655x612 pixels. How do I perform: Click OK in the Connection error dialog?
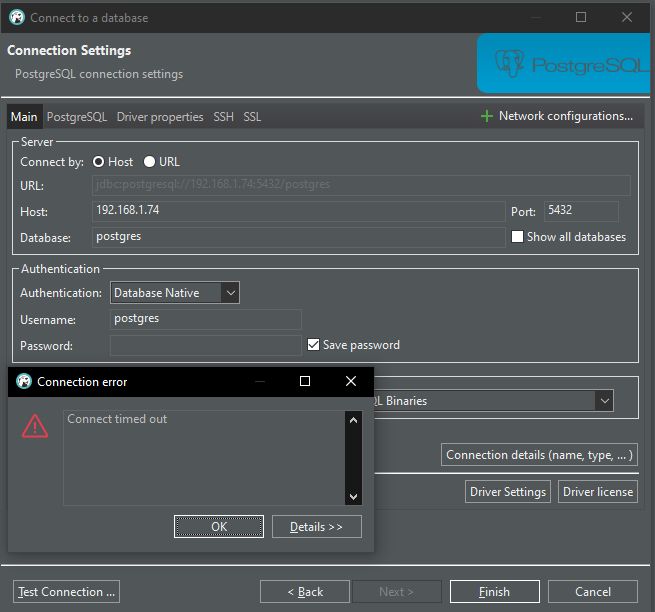coord(219,526)
